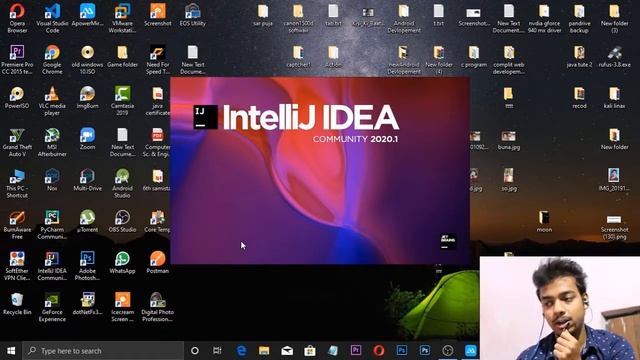640x360 pixels.
Task: Select the WhatsApp desktop icon
Action: click(122, 262)
